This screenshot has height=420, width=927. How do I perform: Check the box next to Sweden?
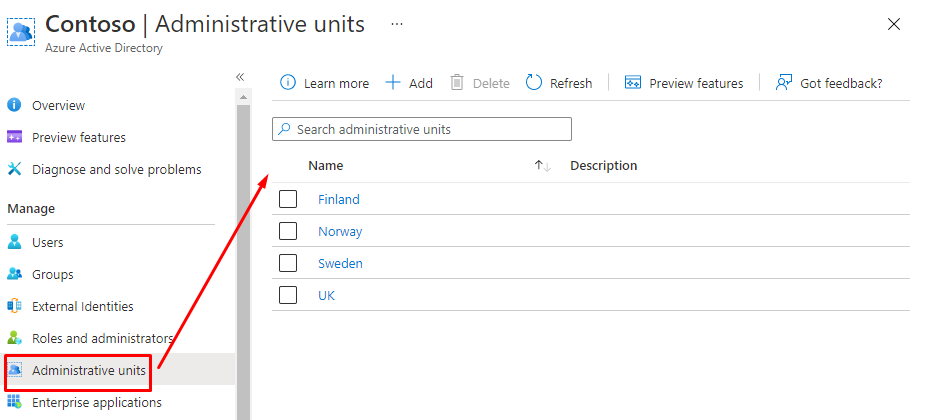(x=288, y=263)
